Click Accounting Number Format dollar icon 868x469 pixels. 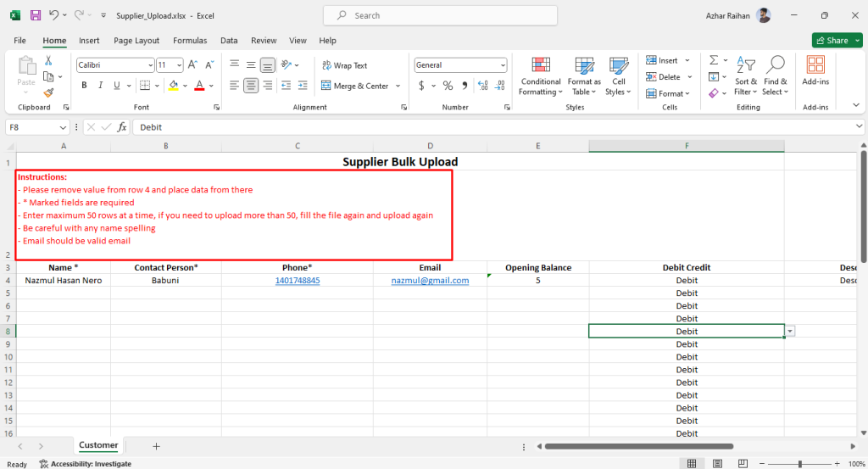421,86
